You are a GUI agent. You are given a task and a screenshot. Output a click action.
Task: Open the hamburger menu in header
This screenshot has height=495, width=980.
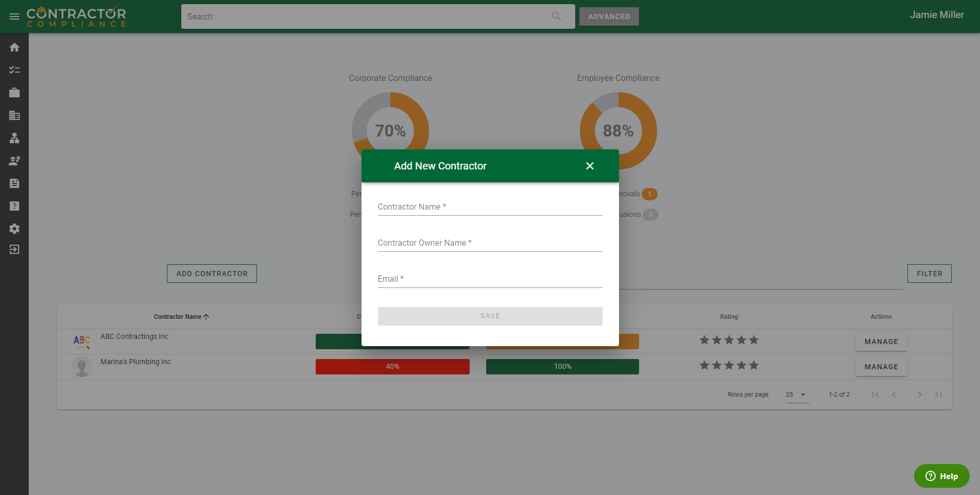(x=14, y=16)
